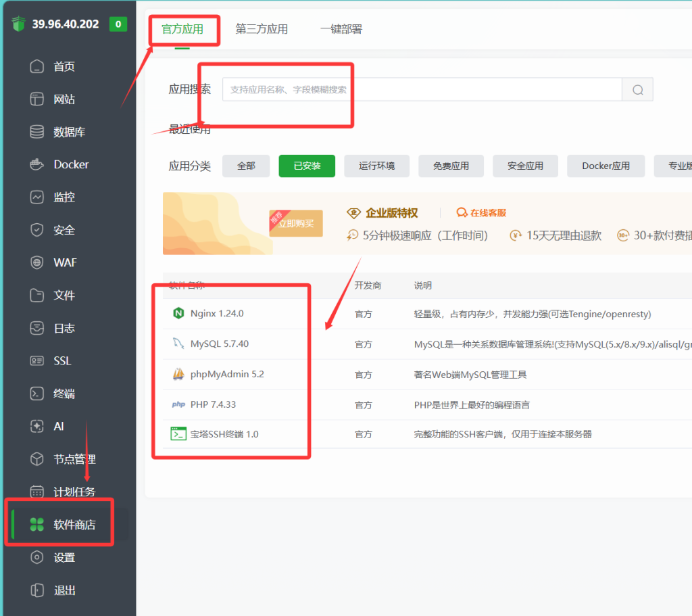Switch to the 第三方应用 tab
692x616 pixels.
[x=262, y=29]
